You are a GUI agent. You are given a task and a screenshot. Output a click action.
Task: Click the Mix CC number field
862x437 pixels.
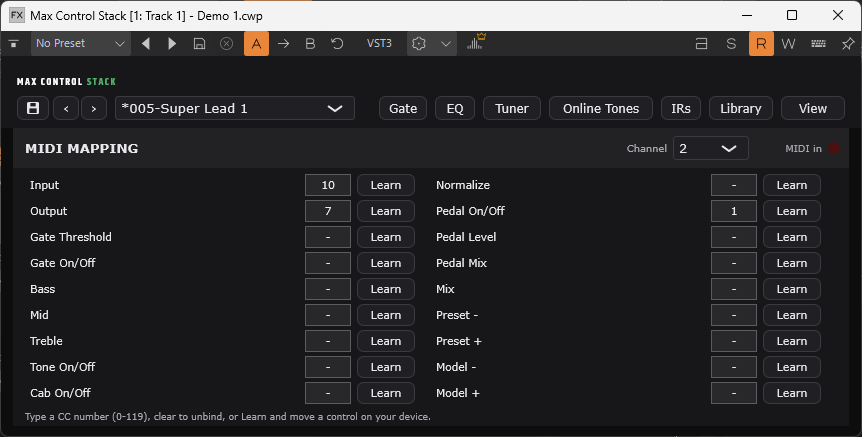coord(734,289)
